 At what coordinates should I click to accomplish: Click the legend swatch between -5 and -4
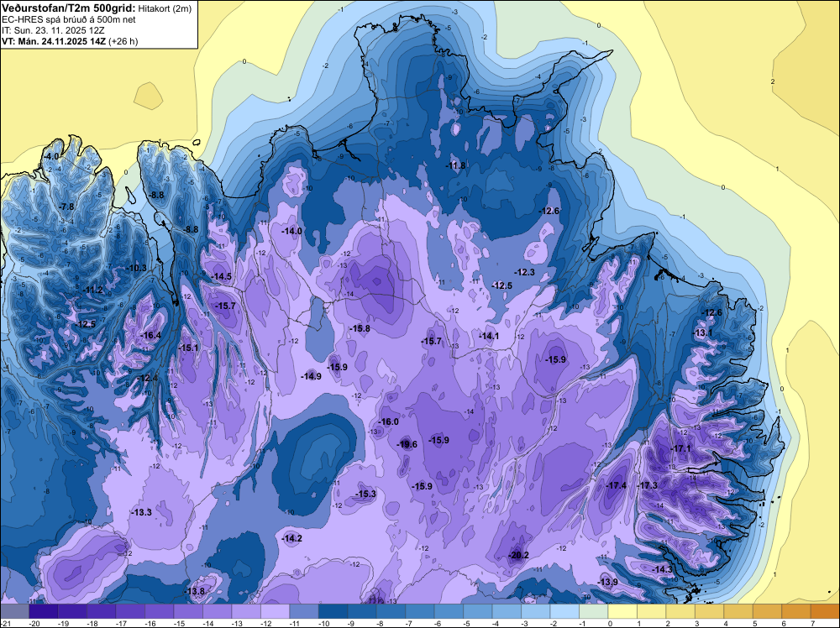point(478,611)
